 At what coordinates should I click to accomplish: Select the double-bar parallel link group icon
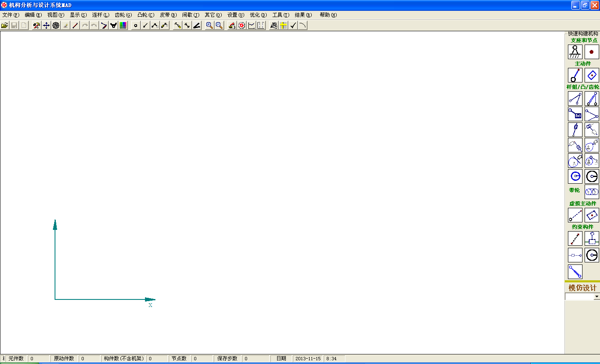[x=592, y=99]
